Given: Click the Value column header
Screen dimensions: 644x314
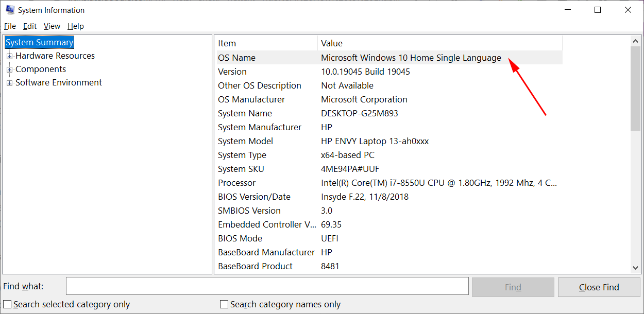Looking at the screenshot, I should tap(440, 43).
